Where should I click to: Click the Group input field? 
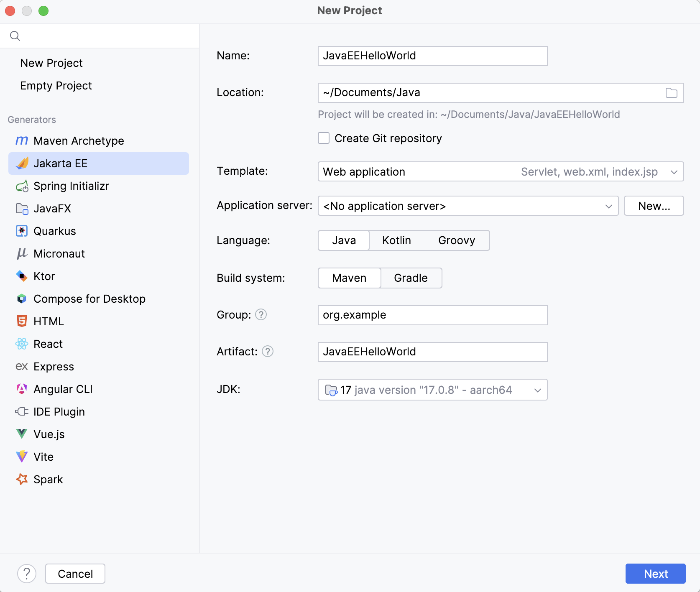point(432,315)
